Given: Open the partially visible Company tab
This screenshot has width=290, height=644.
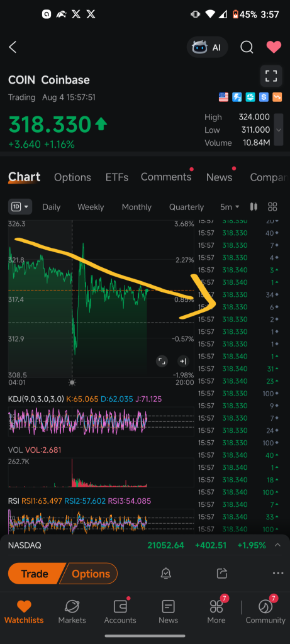Looking at the screenshot, I should click(x=268, y=177).
